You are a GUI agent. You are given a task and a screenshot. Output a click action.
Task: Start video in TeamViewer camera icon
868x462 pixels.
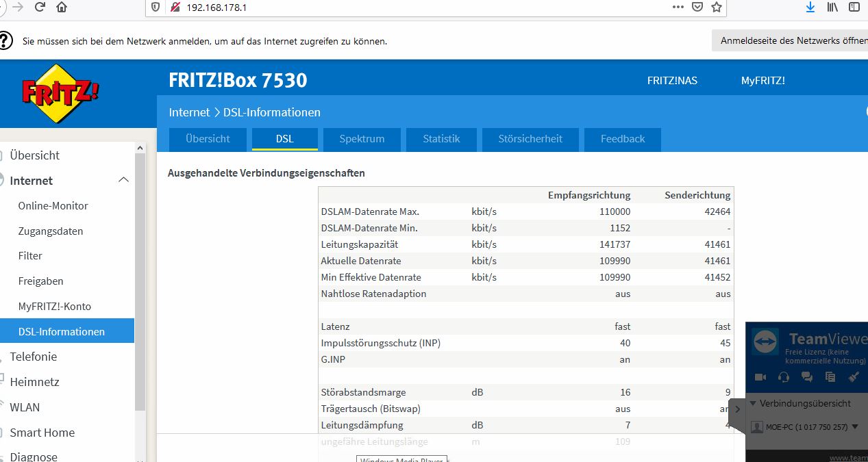click(x=760, y=376)
